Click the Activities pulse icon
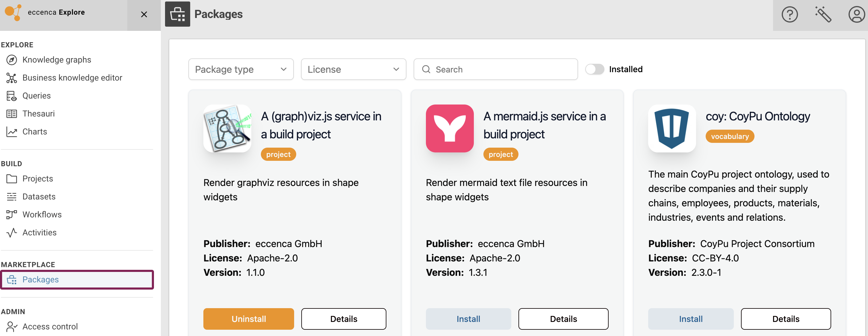The height and width of the screenshot is (336, 868). pos(11,233)
